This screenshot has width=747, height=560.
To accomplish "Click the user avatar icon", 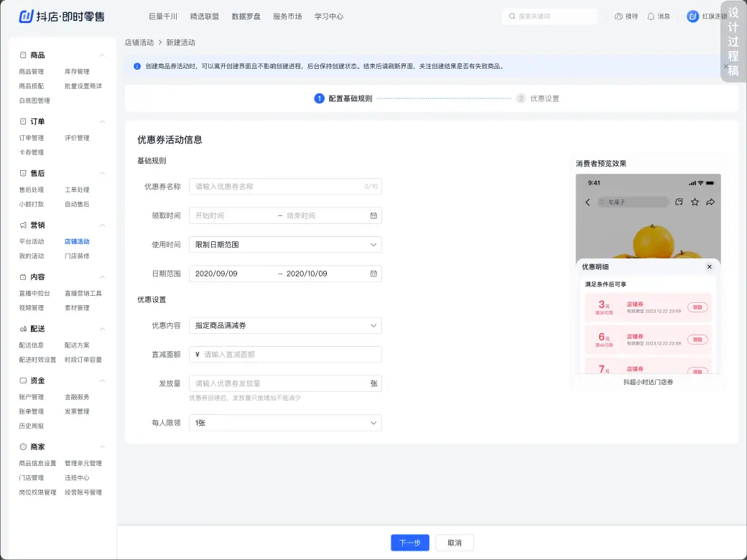I will click(692, 17).
